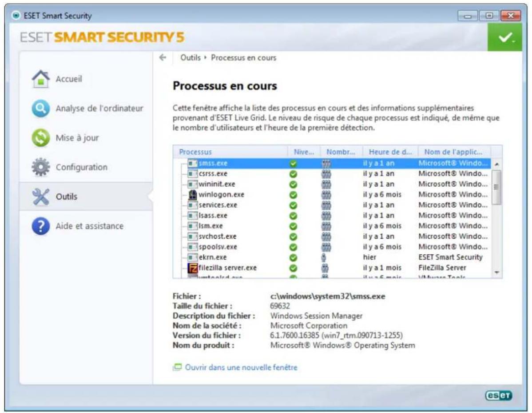Click the new window icon beside Ouvrir link

point(177,367)
